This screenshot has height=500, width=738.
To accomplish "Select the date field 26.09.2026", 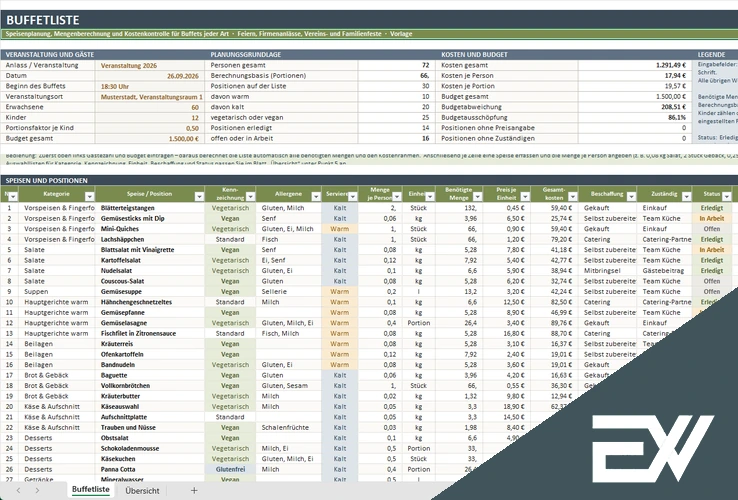I will 150,76.
